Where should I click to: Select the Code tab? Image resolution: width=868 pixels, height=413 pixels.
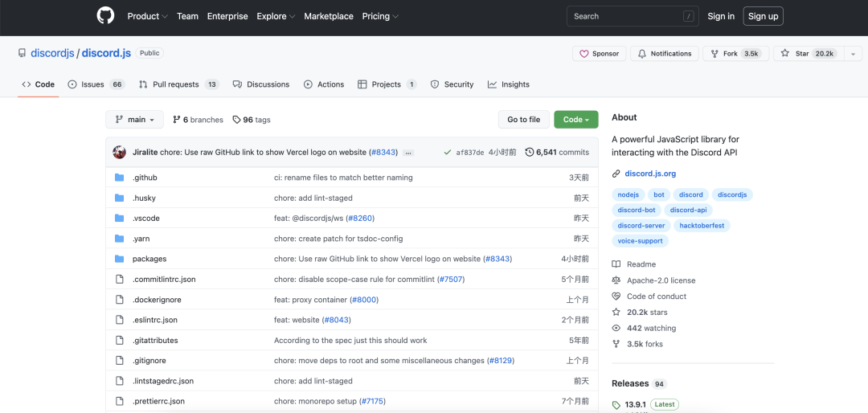(39, 84)
